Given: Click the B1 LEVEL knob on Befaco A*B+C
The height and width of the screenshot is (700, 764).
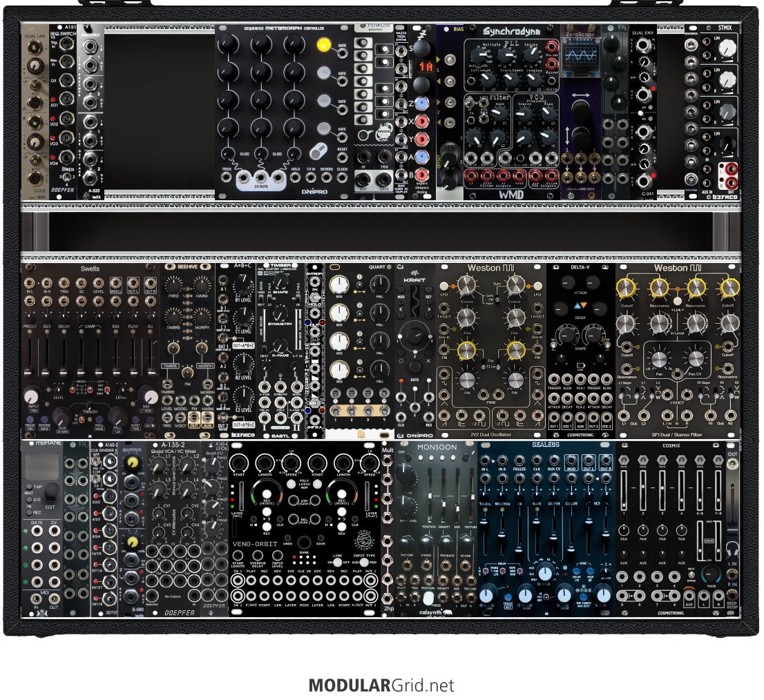Looking at the screenshot, I should click(242, 285).
